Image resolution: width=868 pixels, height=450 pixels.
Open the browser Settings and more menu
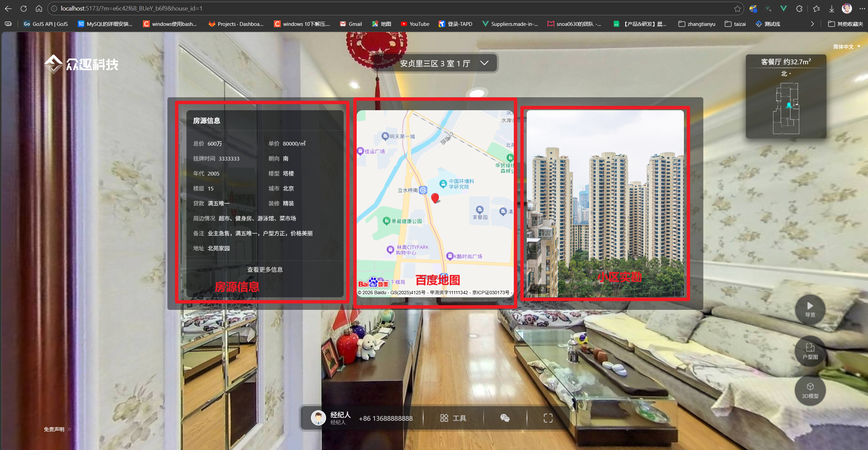(862, 9)
